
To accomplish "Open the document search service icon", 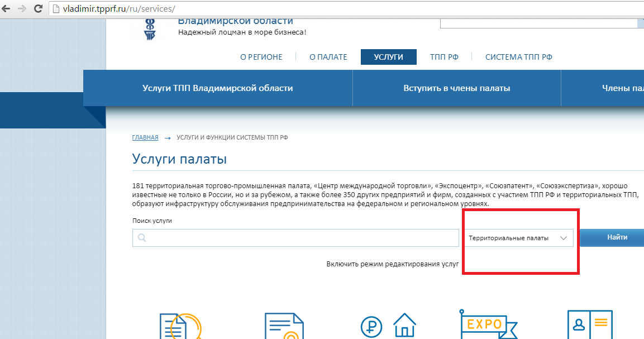I will pos(180,326).
